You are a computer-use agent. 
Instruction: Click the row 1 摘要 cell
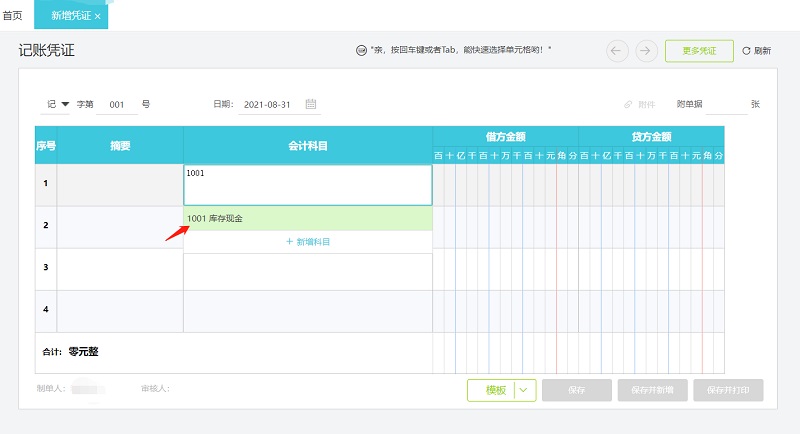tap(120, 185)
